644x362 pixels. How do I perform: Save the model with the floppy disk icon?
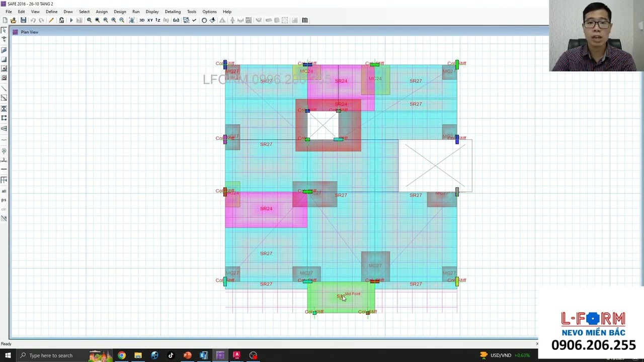23,20
